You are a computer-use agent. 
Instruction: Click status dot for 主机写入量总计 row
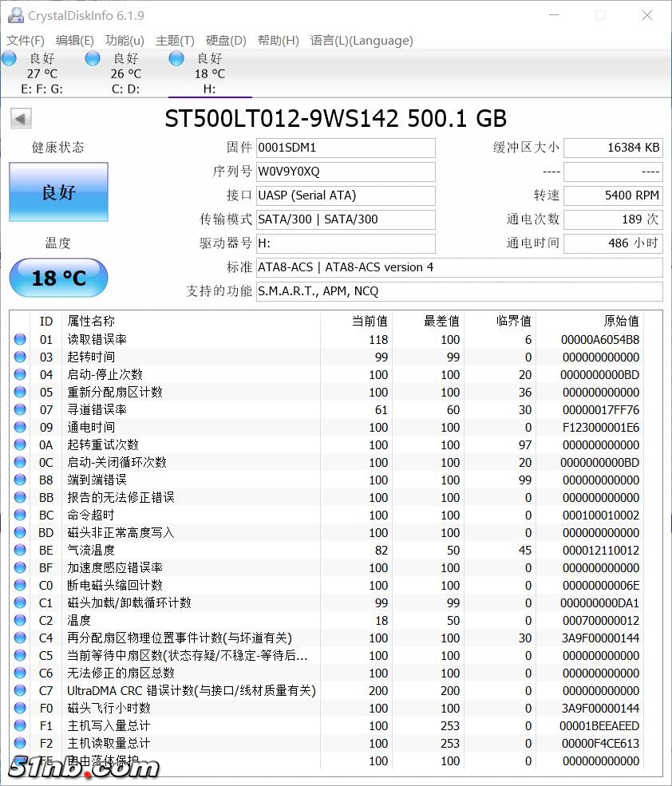pos(20,725)
